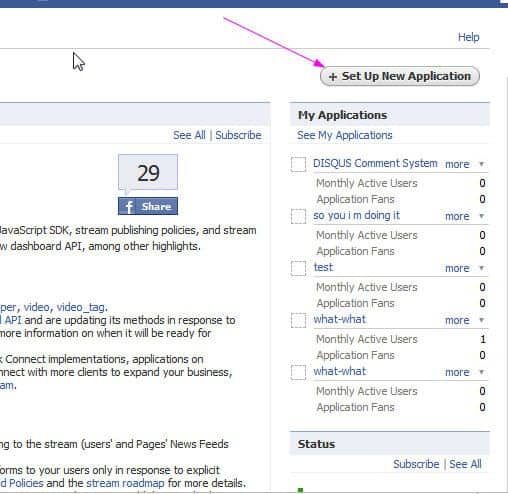The width and height of the screenshot is (508, 494).
Task: Click the test app icon
Action: coord(298,268)
